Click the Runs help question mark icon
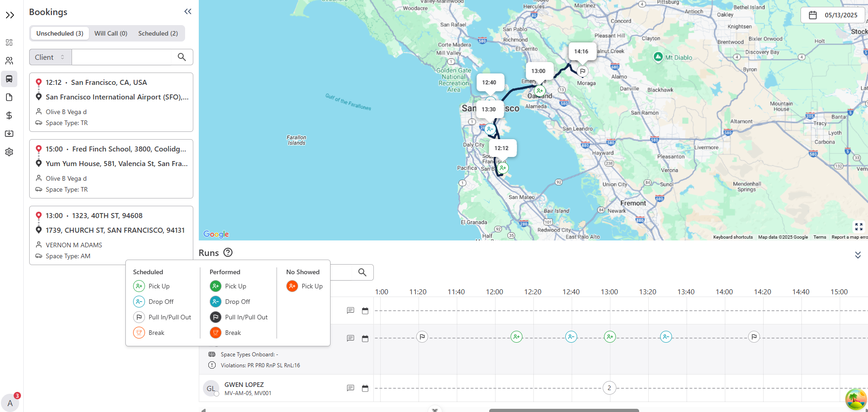The image size is (868, 412). (228, 252)
